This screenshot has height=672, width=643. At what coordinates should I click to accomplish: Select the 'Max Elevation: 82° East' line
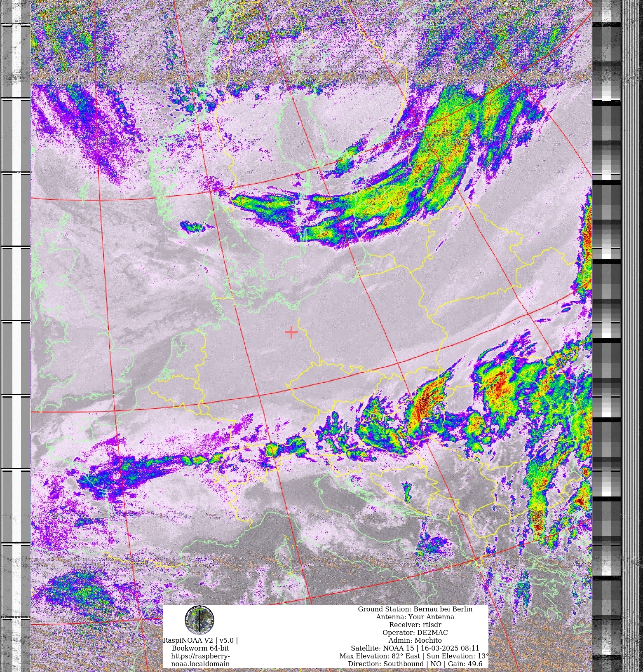click(414, 656)
